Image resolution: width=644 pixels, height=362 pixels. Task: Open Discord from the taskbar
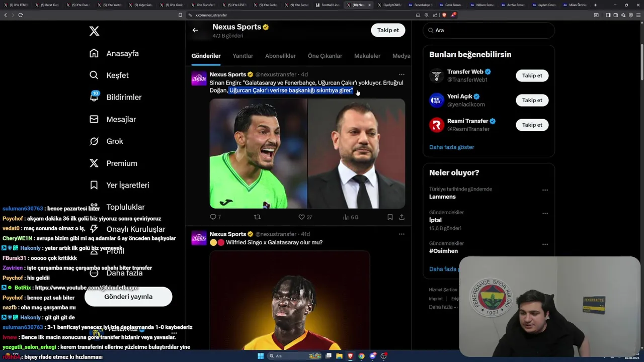[x=373, y=356]
